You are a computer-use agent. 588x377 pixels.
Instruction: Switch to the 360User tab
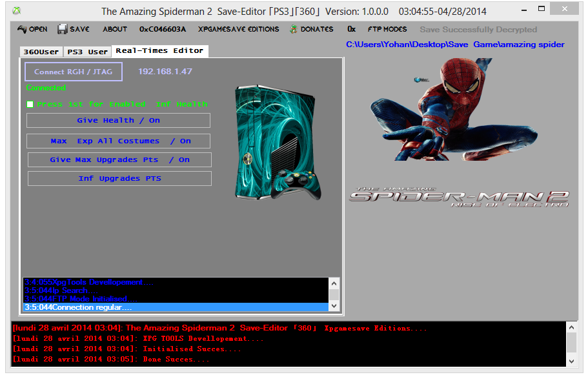(41, 52)
